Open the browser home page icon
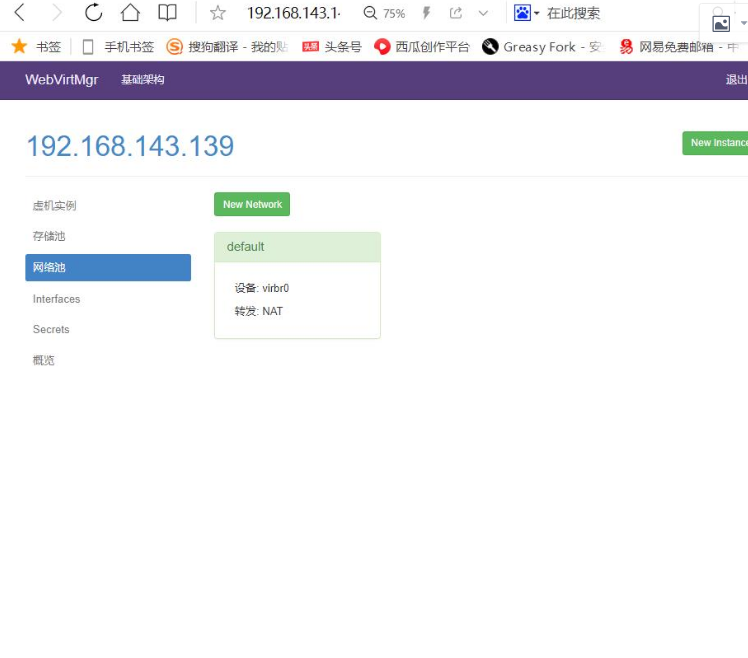 130,12
